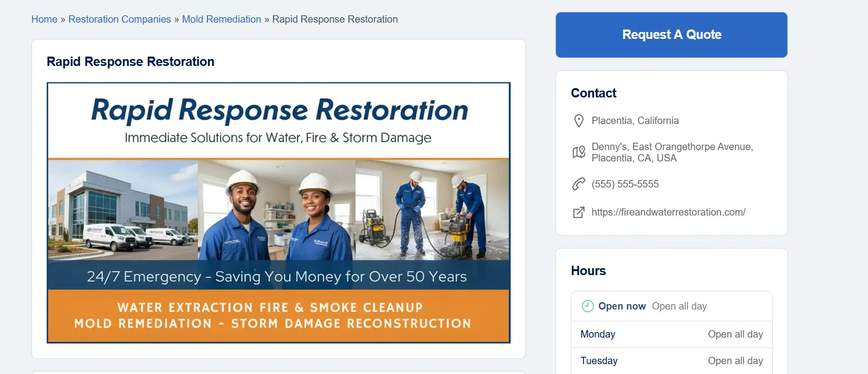Viewport: 868px width, 374px height.
Task: Open the fireandwaterrestoration.com website link
Action: click(668, 212)
